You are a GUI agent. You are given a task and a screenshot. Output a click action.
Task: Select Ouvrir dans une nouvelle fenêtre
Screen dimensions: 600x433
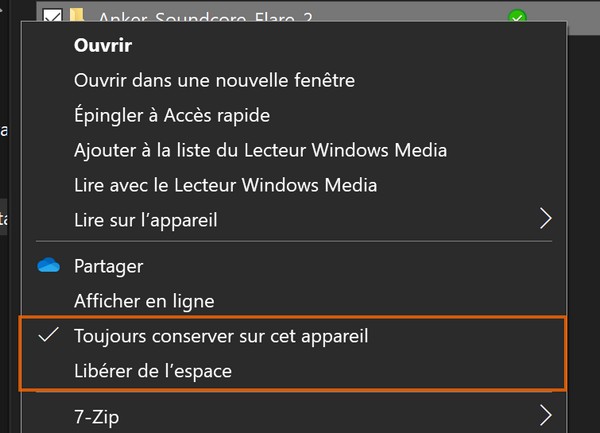pyautogui.click(x=214, y=79)
